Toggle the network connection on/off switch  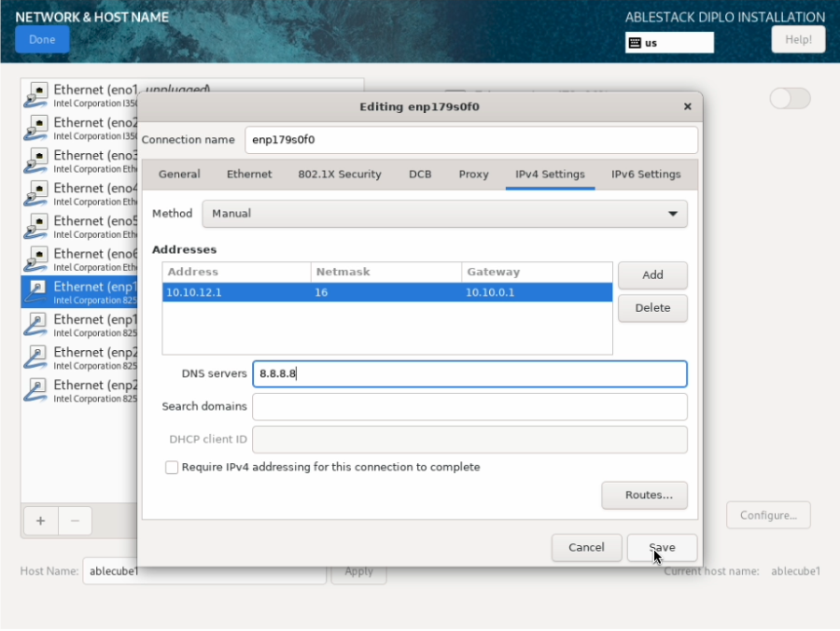click(790, 98)
